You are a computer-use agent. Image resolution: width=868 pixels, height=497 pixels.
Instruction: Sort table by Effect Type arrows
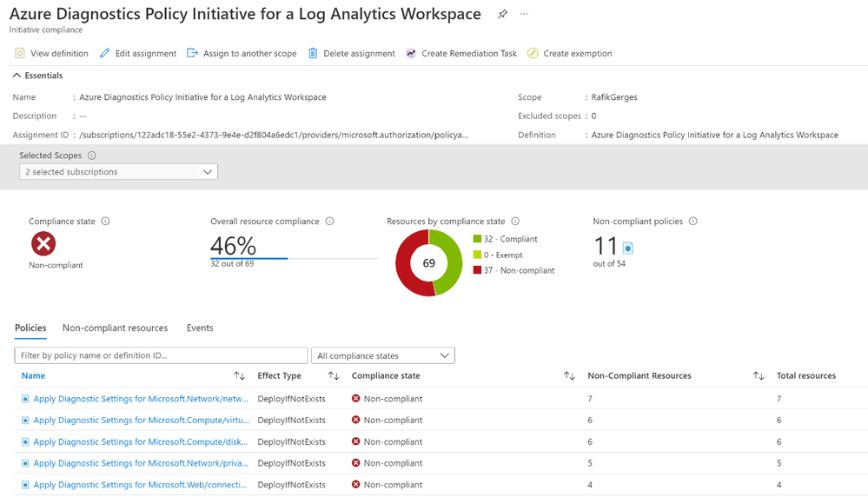coord(334,376)
